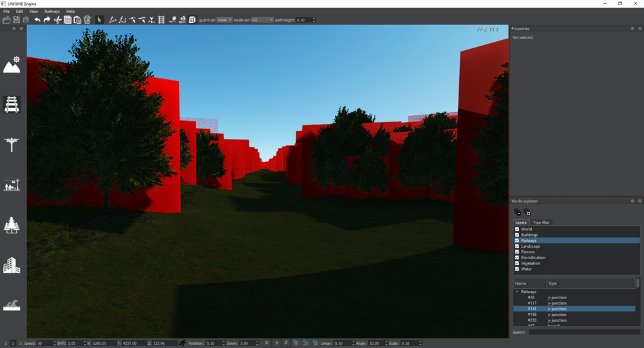Open the model set dropdown
The image size is (644, 348).
pyautogui.click(x=262, y=20)
